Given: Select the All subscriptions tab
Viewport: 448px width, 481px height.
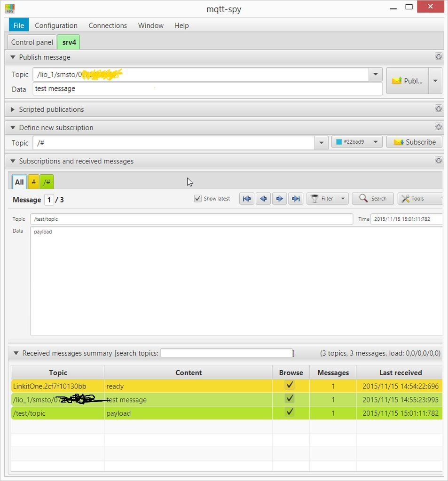Looking at the screenshot, I should [19, 182].
